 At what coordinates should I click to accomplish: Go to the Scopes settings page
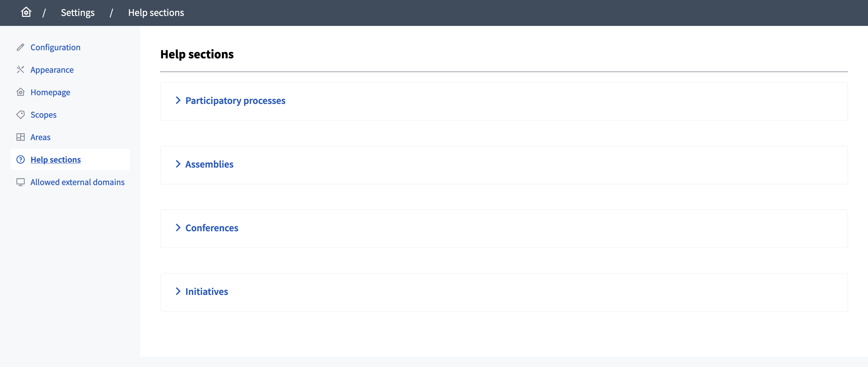tap(43, 114)
